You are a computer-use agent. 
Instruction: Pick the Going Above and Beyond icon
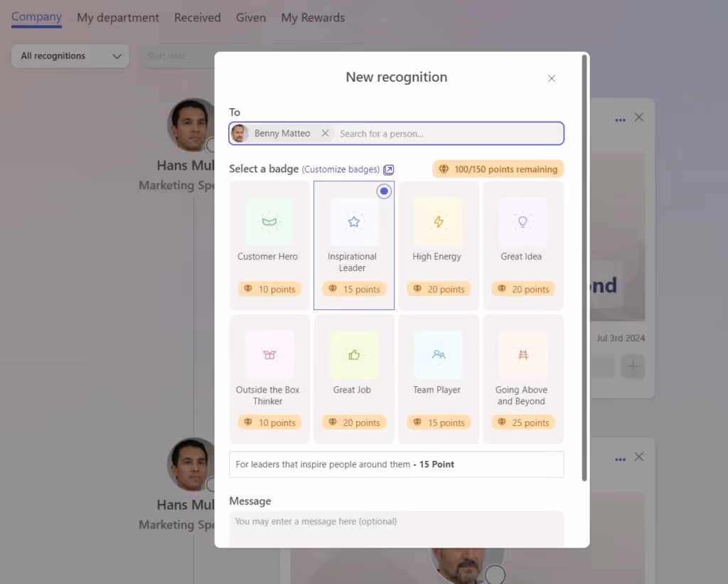click(523, 355)
